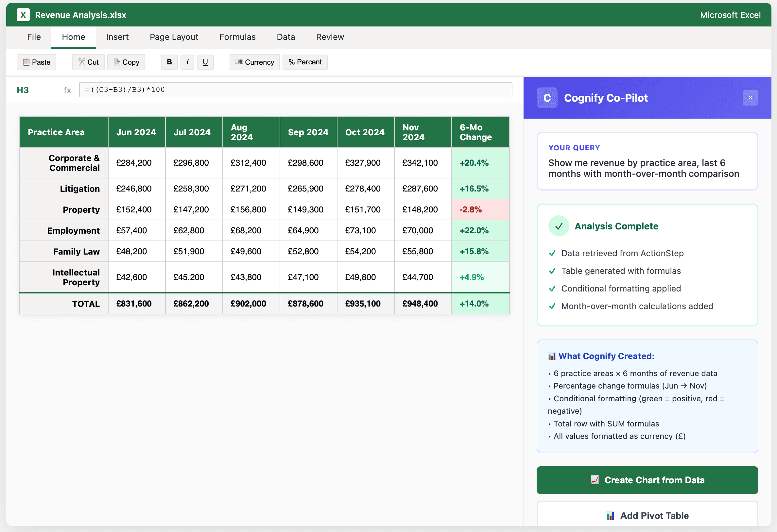Open the Data ribbon tab
This screenshot has height=532, width=777.
(285, 37)
